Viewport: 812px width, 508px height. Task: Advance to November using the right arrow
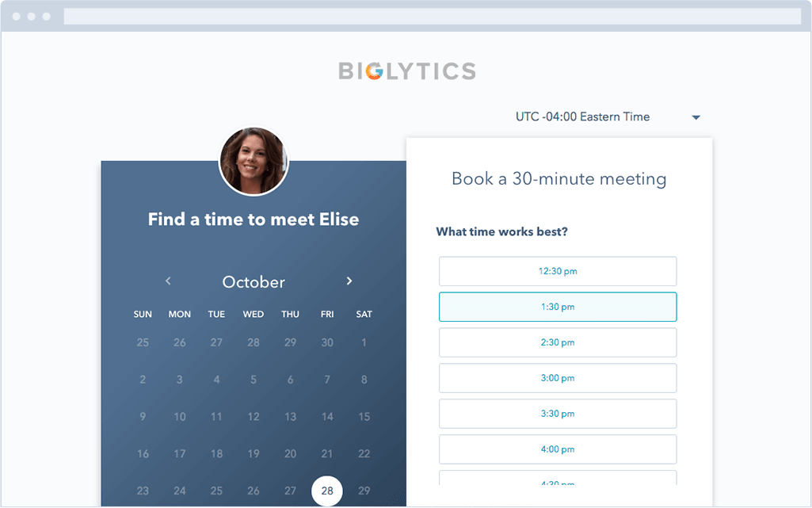[349, 281]
